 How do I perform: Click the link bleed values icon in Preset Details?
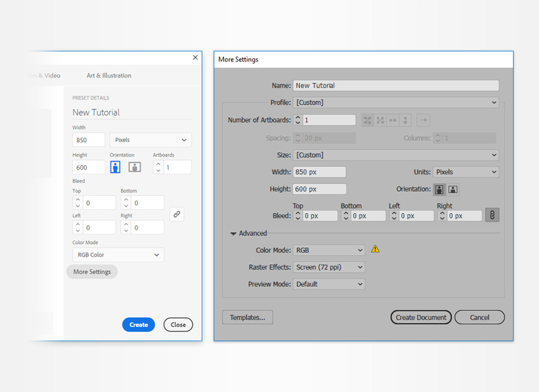[177, 214]
